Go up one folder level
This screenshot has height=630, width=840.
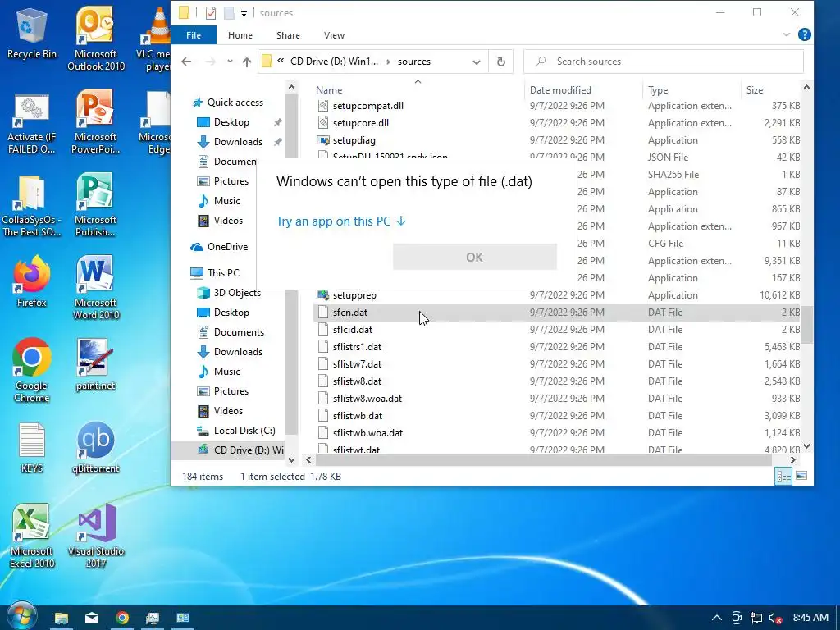pos(246,62)
